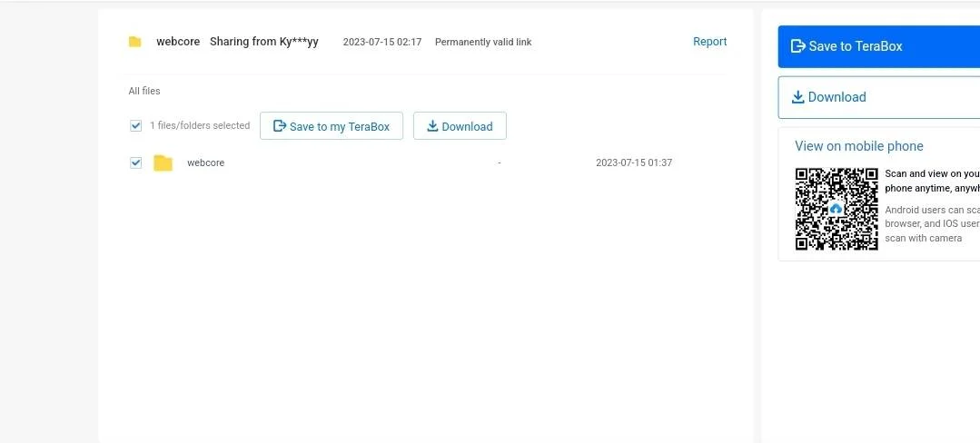
Task: Click the large Download button in sidebar
Action: (x=879, y=97)
